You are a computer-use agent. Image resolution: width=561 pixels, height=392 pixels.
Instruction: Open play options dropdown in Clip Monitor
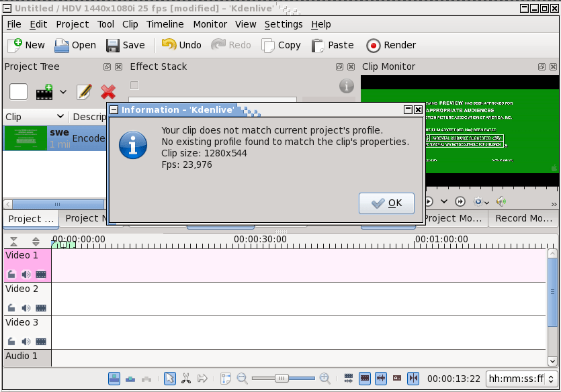(x=444, y=201)
